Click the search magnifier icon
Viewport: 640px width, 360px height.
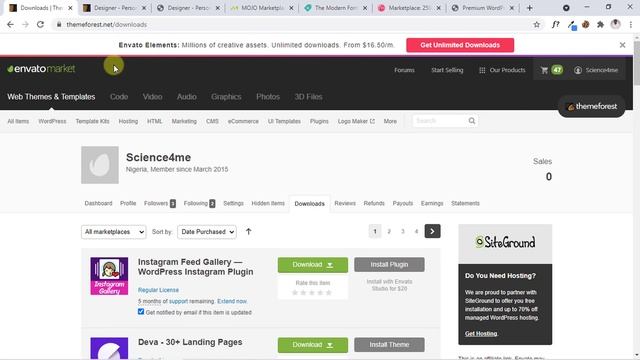pos(471,121)
